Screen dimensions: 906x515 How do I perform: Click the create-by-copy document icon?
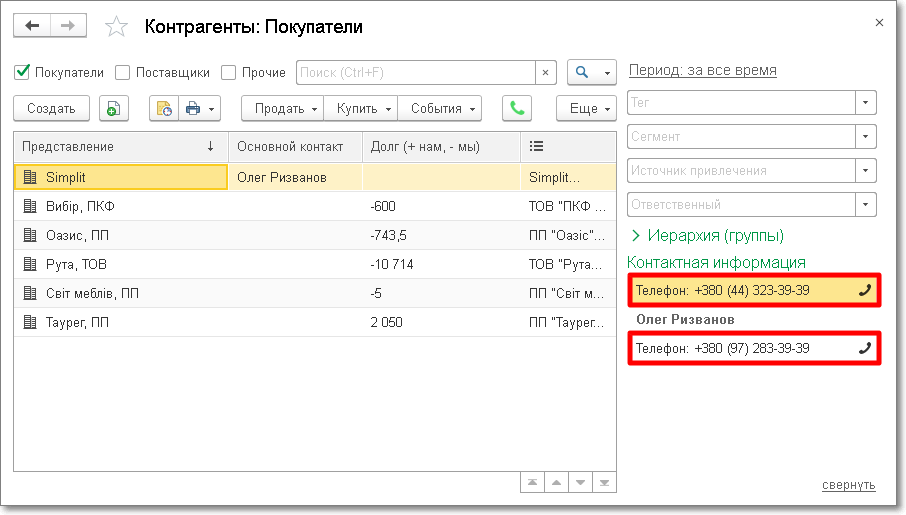pos(114,108)
